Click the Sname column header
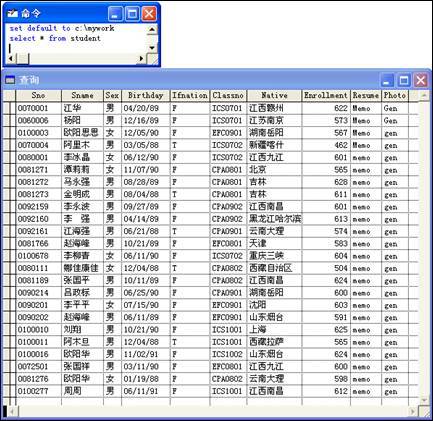The width and height of the screenshot is (433, 421). coord(82,96)
